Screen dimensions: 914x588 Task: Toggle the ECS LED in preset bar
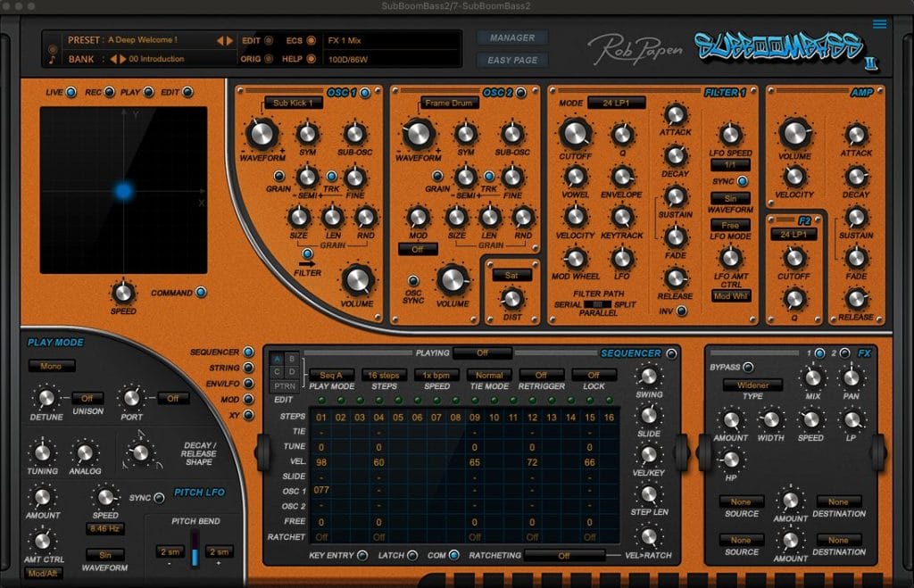point(312,40)
